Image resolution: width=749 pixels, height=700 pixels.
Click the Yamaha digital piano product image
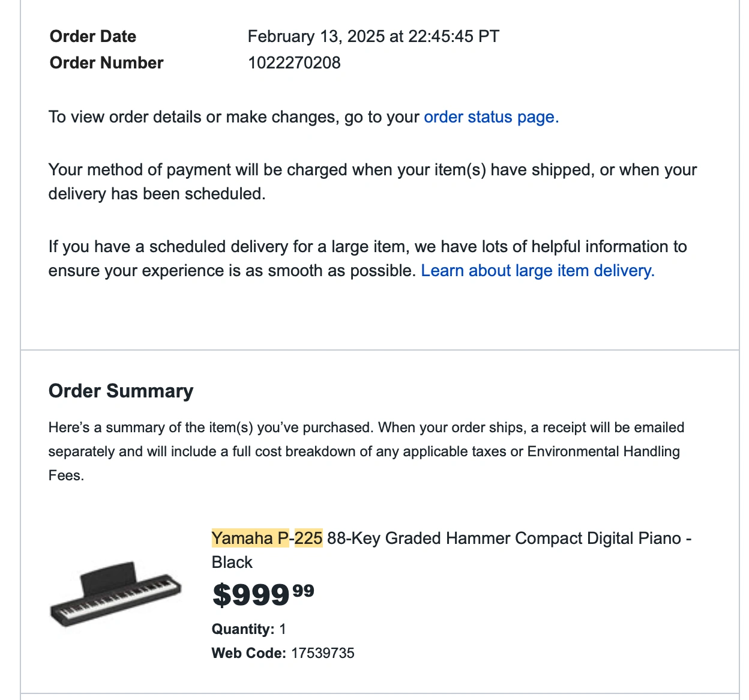115,594
